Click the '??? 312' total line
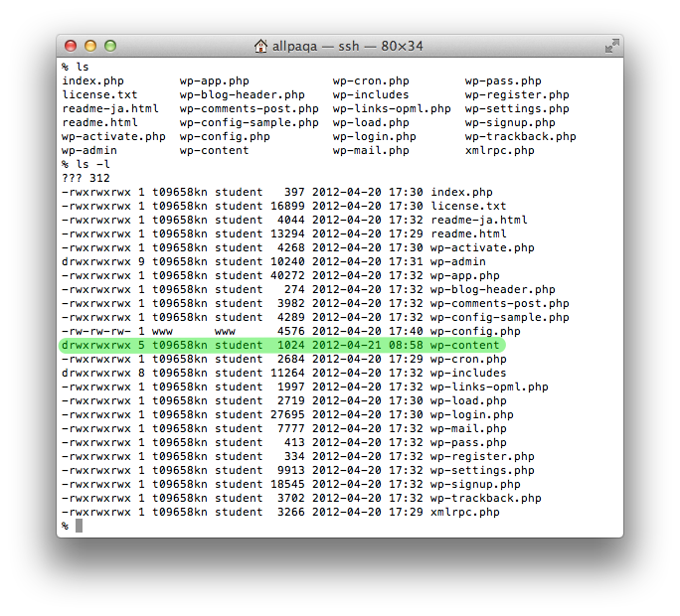 (x=85, y=178)
